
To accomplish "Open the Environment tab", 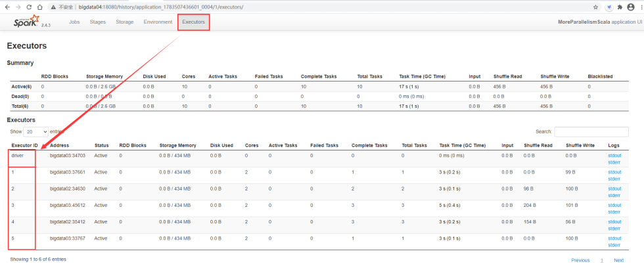I will 158,22.
